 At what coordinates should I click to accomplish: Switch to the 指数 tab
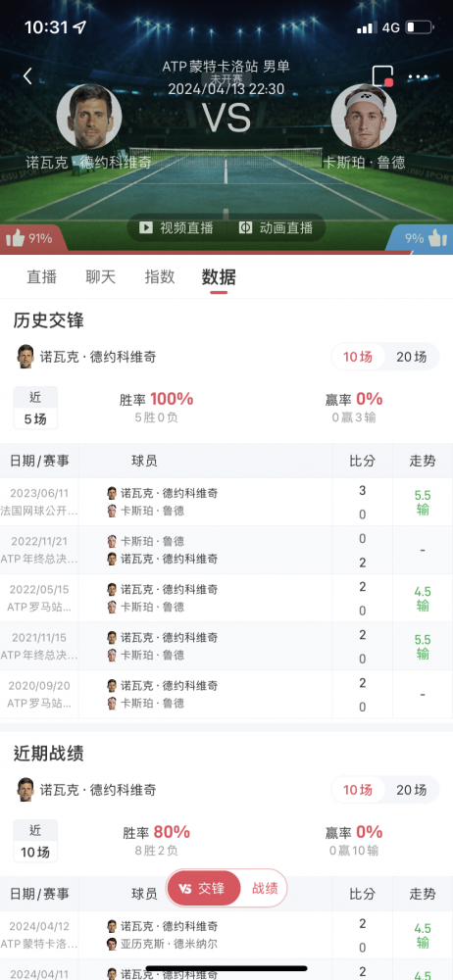(x=160, y=277)
